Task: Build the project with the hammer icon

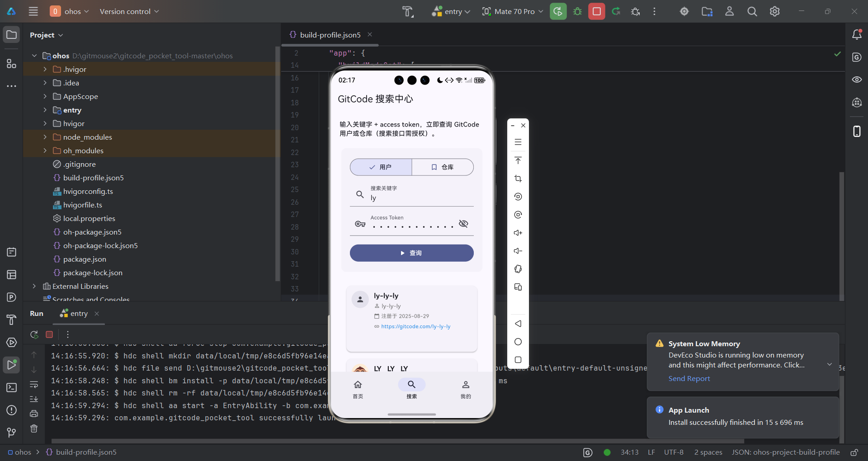Action: click(x=408, y=11)
